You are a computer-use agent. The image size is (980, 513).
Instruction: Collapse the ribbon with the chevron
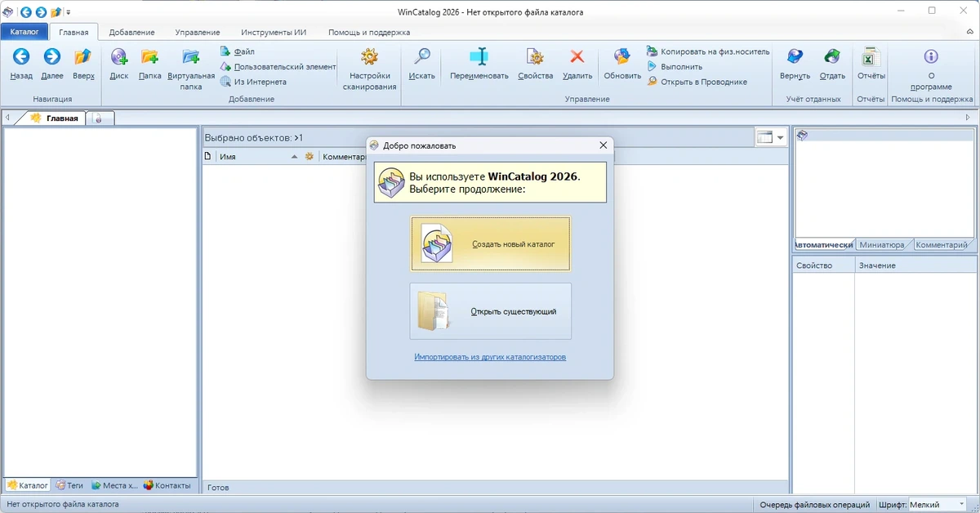coord(968,32)
